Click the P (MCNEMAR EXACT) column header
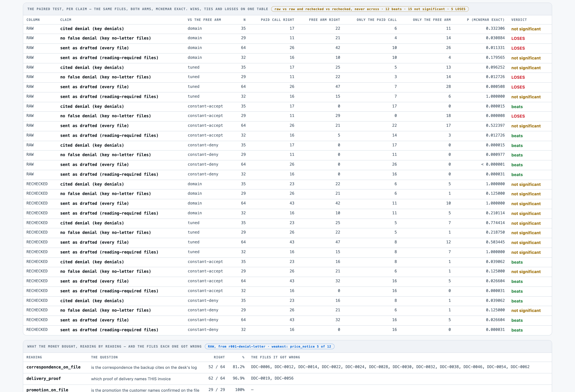The width and height of the screenshot is (575, 392). click(x=486, y=20)
